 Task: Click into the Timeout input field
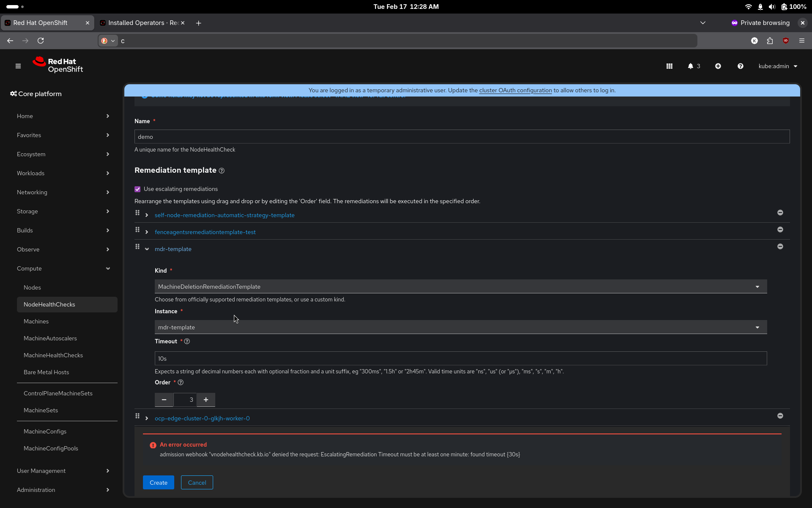pos(460,359)
